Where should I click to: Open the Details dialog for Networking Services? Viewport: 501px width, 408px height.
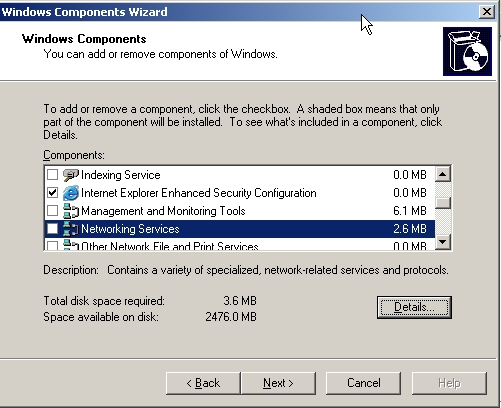[414, 307]
